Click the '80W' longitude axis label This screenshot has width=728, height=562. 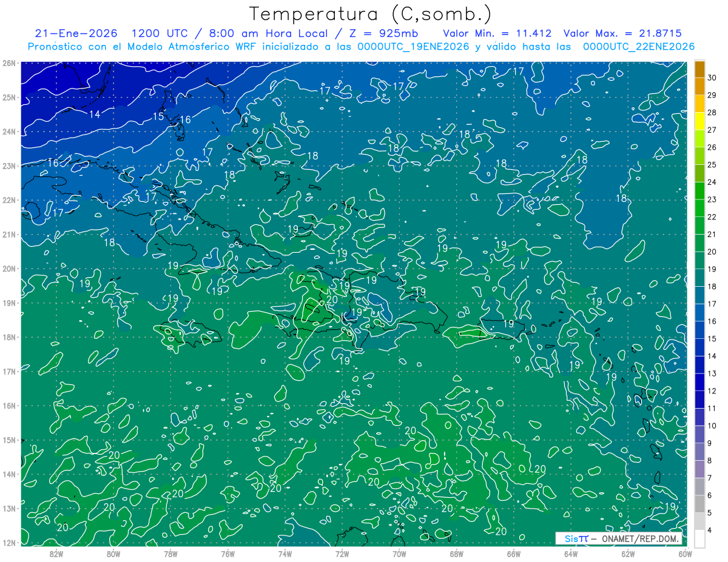pos(113,554)
